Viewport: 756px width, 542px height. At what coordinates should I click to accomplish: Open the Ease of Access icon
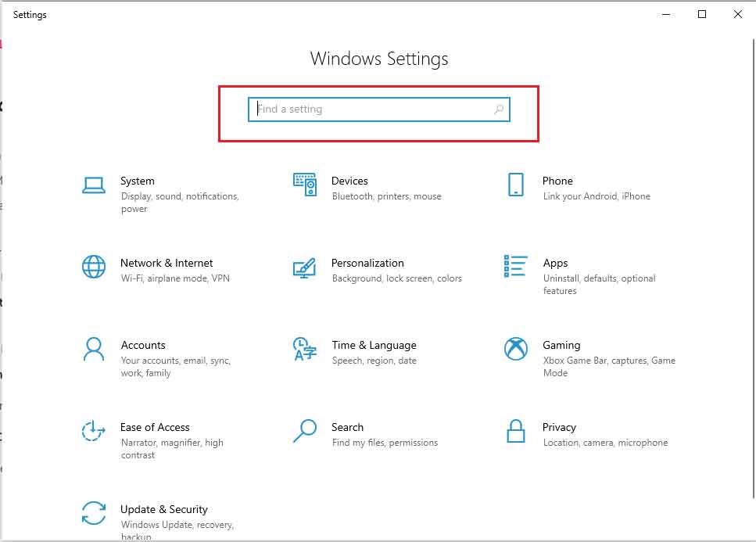tap(93, 431)
